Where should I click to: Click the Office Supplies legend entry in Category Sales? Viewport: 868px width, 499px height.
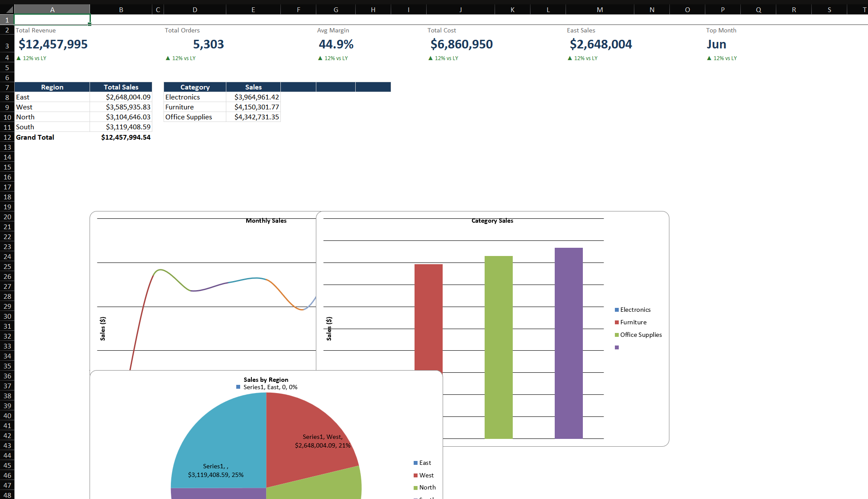[x=638, y=335]
